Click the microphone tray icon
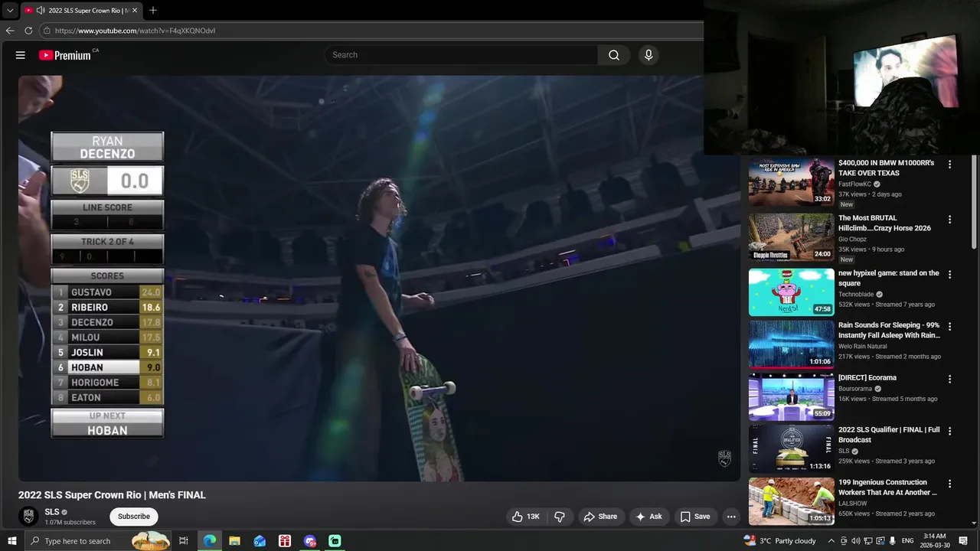Screen dimensions: 980x551 pos(892,541)
